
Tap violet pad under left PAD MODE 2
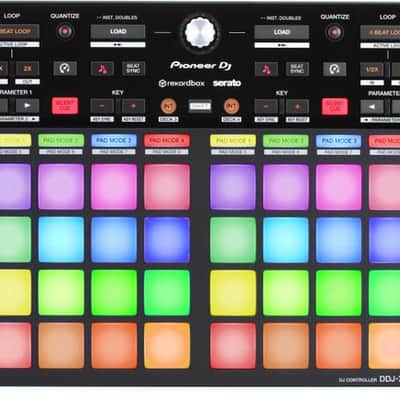point(61,187)
